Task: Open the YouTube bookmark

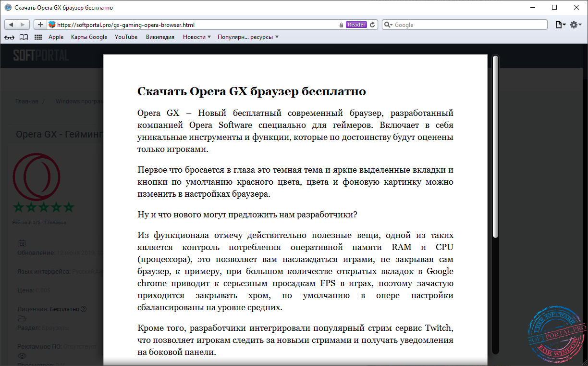Action: (x=126, y=37)
